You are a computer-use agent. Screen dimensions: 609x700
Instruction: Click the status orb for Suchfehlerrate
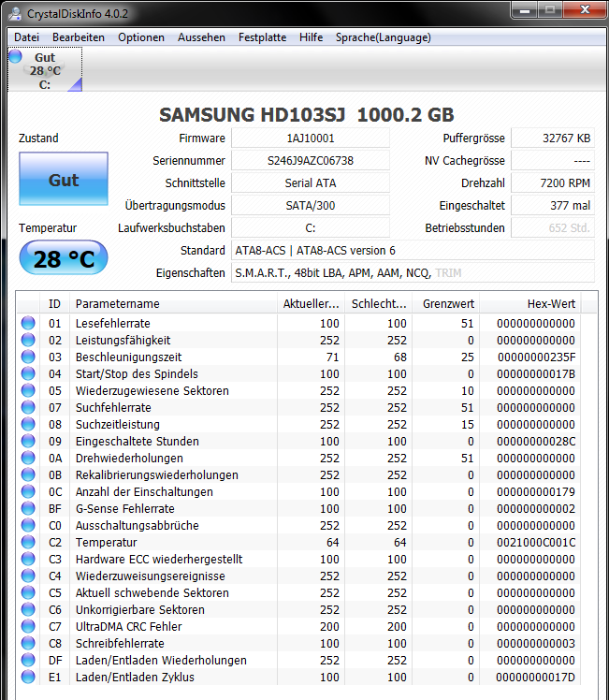coord(28,407)
